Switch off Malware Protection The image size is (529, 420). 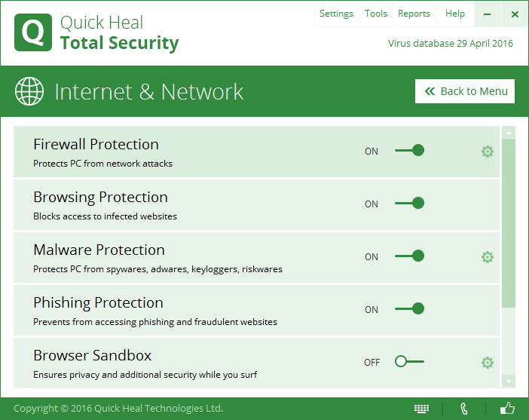(410, 256)
